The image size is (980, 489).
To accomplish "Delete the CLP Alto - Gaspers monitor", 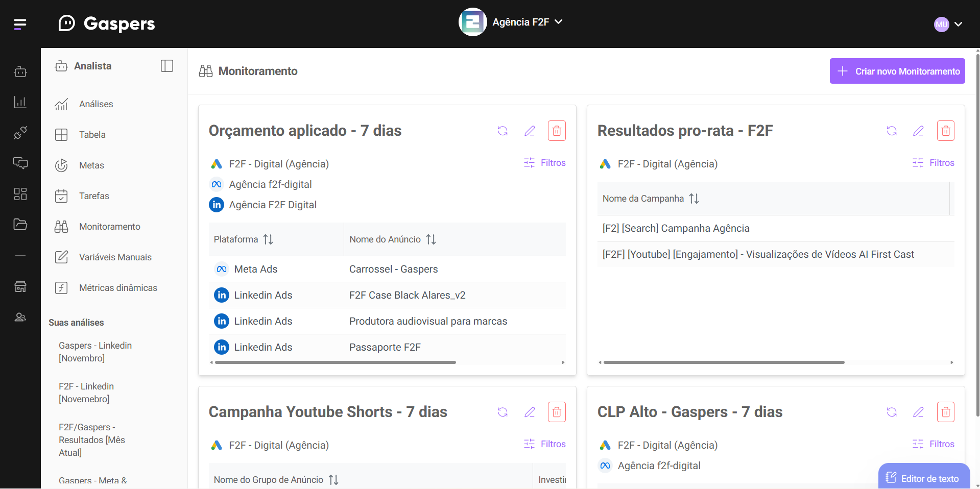I will click(x=945, y=412).
